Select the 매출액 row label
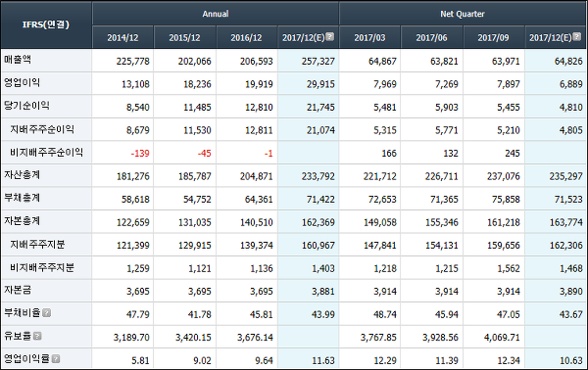This screenshot has height=370, width=588. (18, 60)
